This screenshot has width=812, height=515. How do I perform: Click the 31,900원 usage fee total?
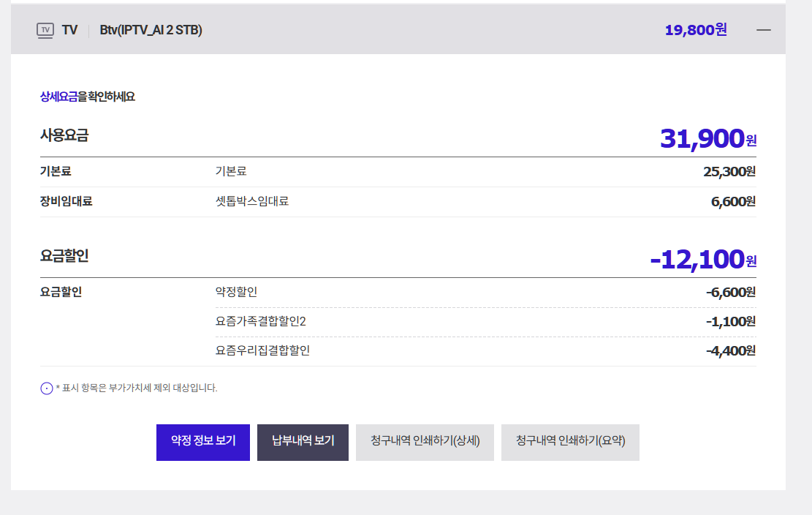tap(707, 138)
